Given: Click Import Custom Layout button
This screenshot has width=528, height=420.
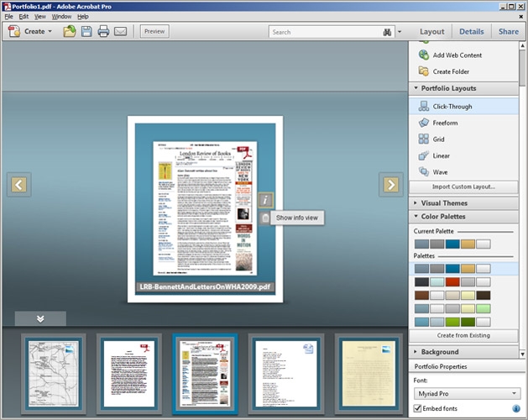Looking at the screenshot, I should tap(463, 186).
